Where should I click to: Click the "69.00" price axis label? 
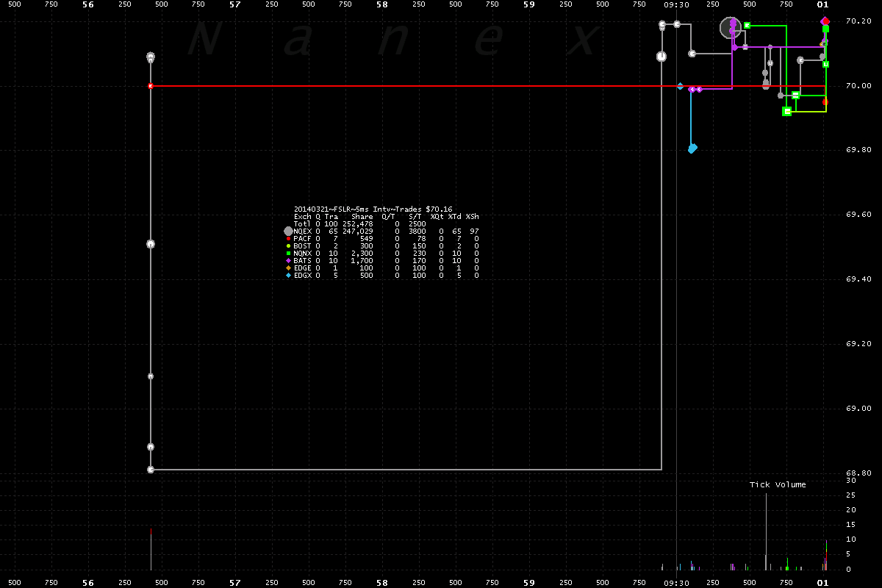857,408
